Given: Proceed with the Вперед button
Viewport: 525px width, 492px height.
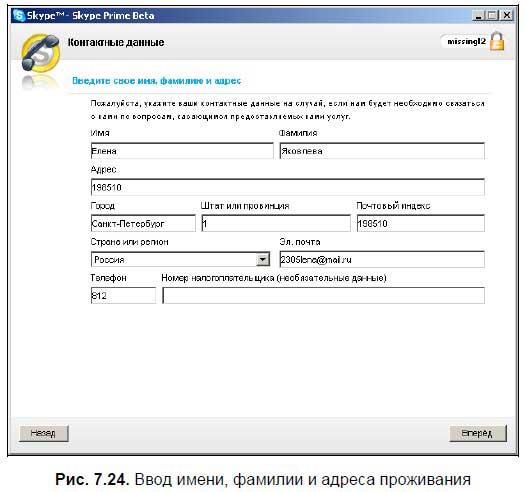Looking at the screenshot, I should click(478, 433).
